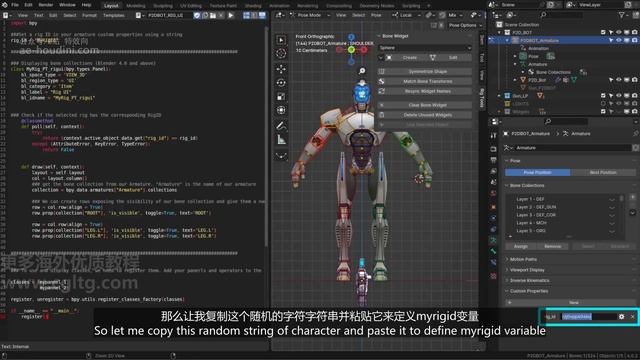Screen dimensions: 640x360
Task: Toggle eye visibility for P2DBOT_Armature
Action: pos(619,40)
